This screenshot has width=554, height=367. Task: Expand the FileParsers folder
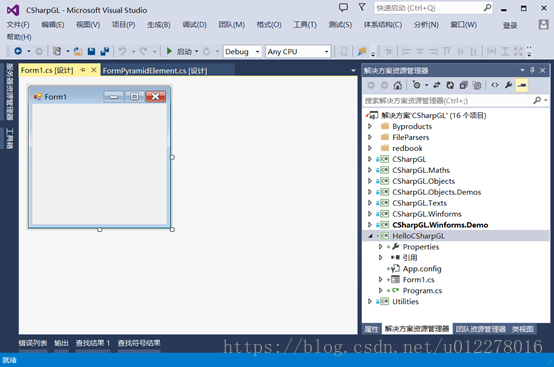tap(370, 137)
